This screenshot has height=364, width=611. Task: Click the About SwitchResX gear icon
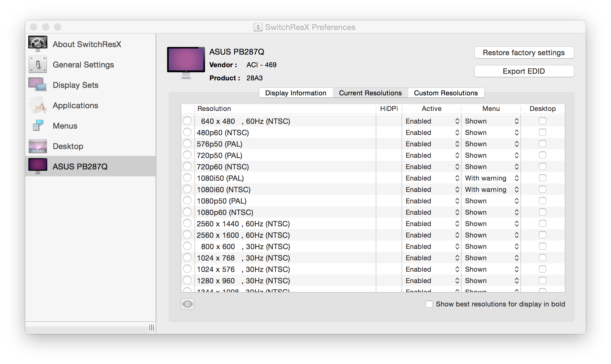(38, 44)
